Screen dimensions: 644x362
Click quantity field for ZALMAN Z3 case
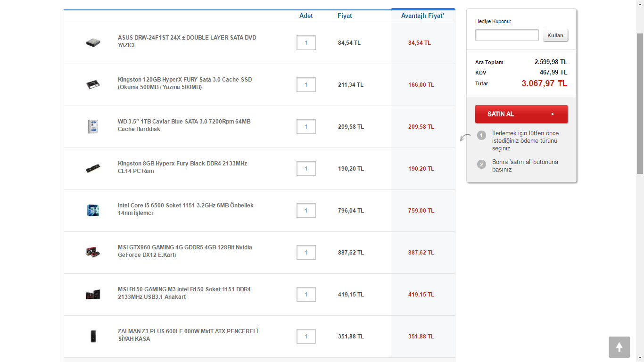(306, 337)
